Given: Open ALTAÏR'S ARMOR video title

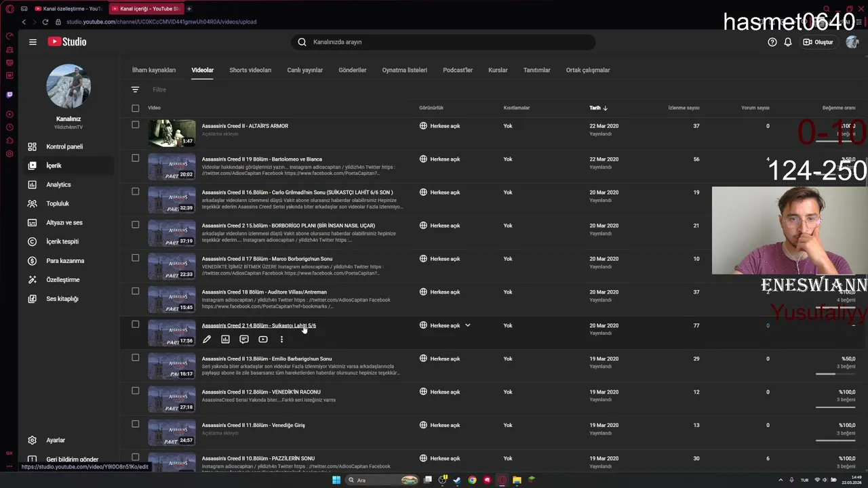Looking at the screenshot, I should [x=245, y=126].
